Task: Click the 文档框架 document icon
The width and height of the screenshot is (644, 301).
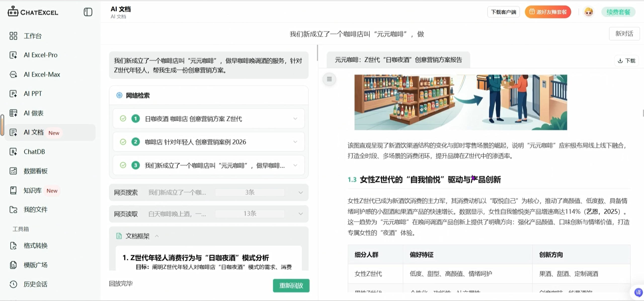Action: tap(119, 236)
